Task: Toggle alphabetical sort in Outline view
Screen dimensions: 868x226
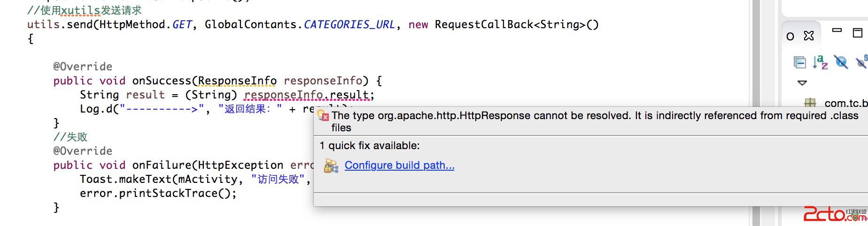Action: tap(820, 62)
